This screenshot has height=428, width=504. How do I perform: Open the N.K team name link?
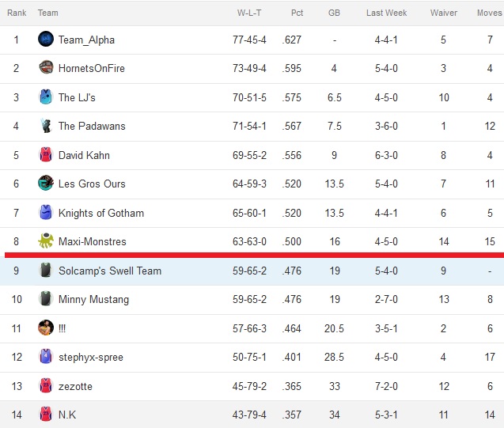(67, 415)
